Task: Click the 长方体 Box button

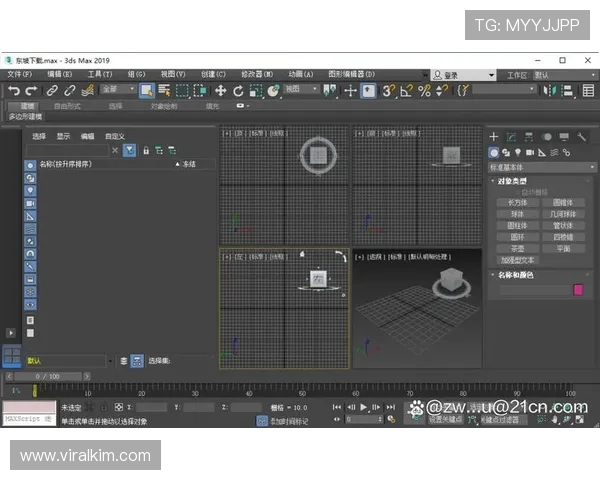Action: tap(517, 202)
